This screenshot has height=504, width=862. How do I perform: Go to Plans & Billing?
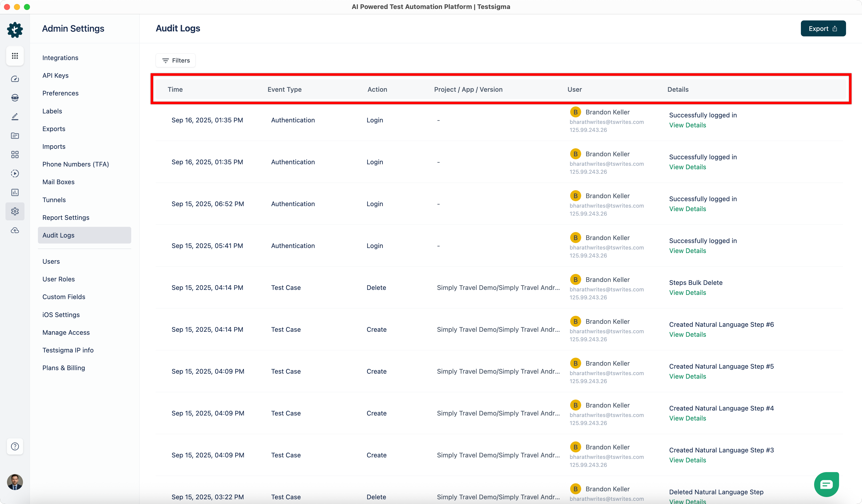pyautogui.click(x=64, y=368)
